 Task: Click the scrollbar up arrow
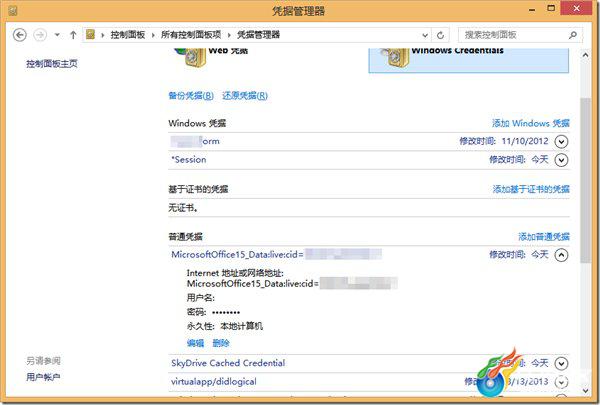point(585,55)
